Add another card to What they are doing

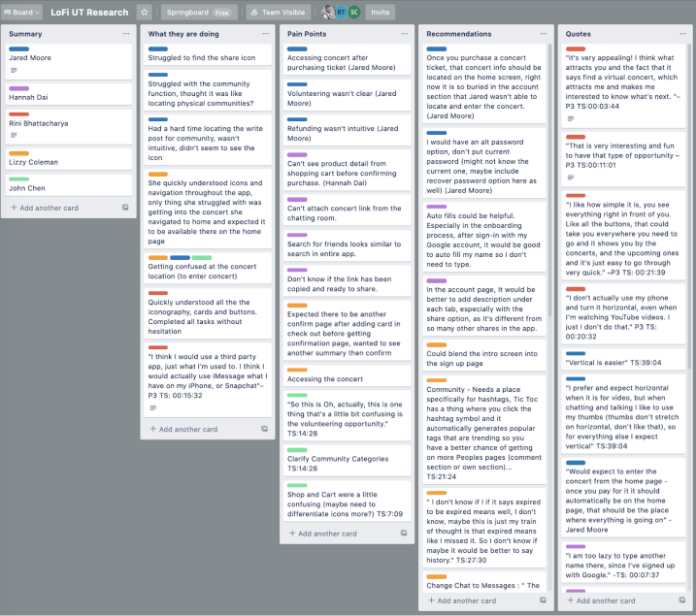click(x=183, y=429)
